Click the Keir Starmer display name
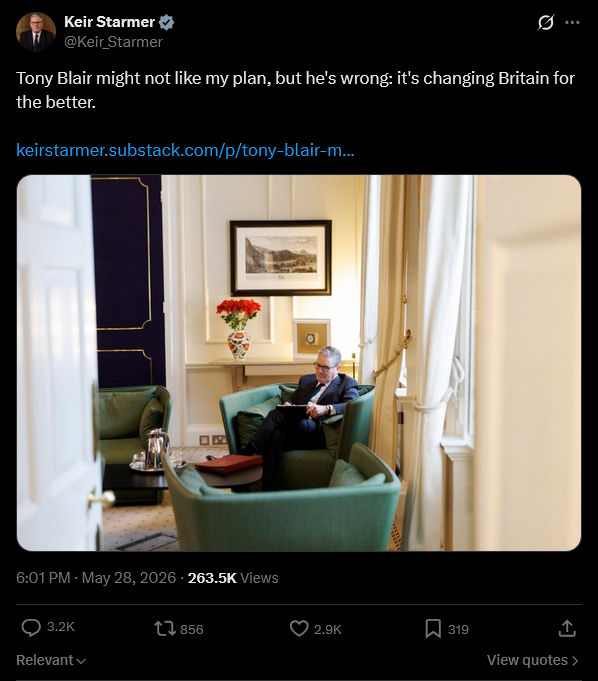Viewport: 598px width, 681px height. (x=109, y=22)
